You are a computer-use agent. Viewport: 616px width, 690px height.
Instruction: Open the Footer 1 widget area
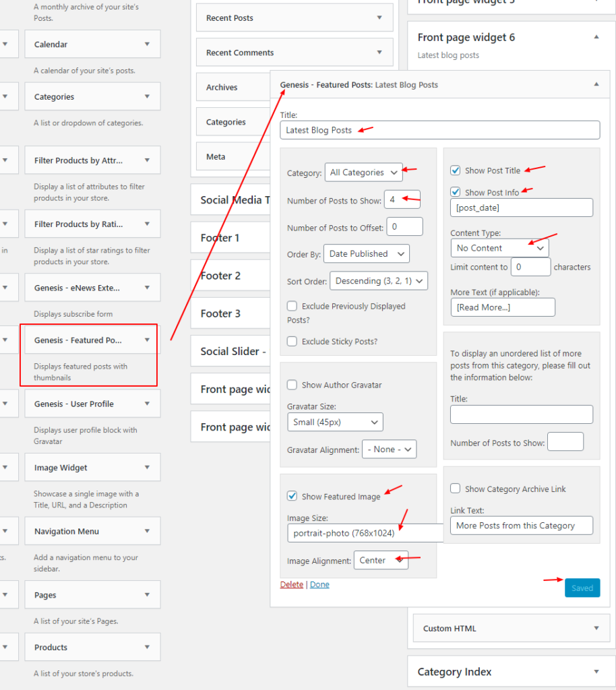pos(230,238)
